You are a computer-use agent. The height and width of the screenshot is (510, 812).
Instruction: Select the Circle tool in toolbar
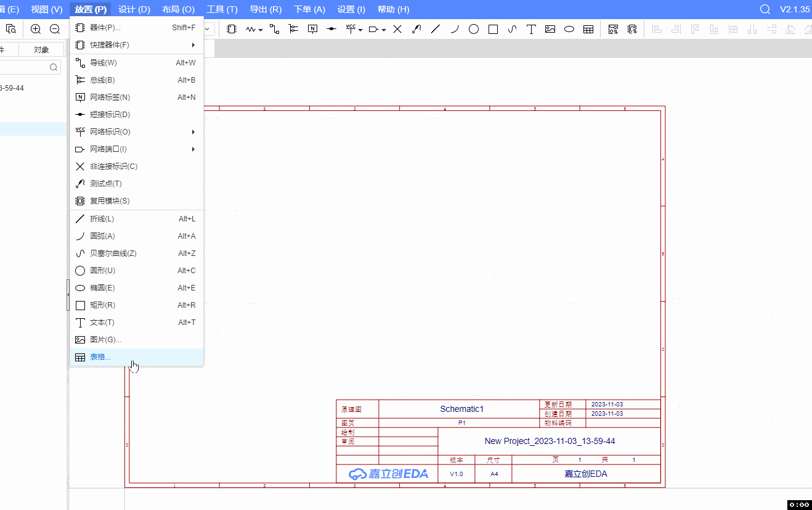coord(474,29)
